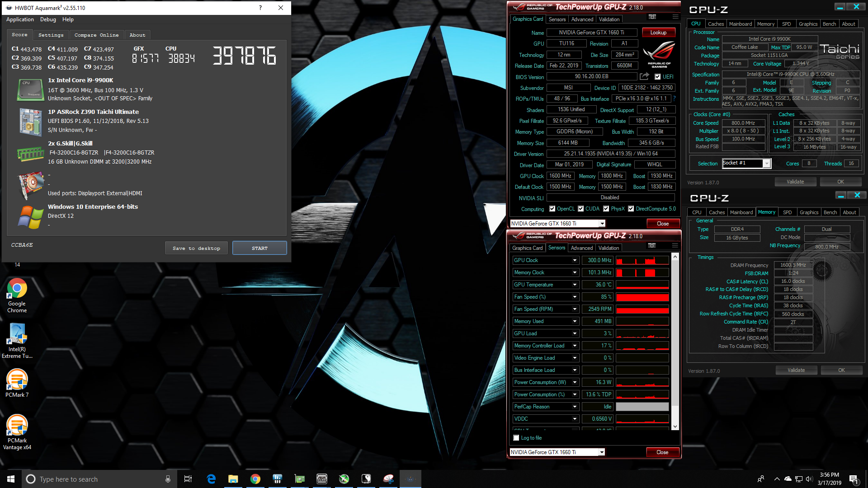The width and height of the screenshot is (868, 488).
Task: Click the camera screenshot icon in upper GPU-Z
Action: coord(652,17)
